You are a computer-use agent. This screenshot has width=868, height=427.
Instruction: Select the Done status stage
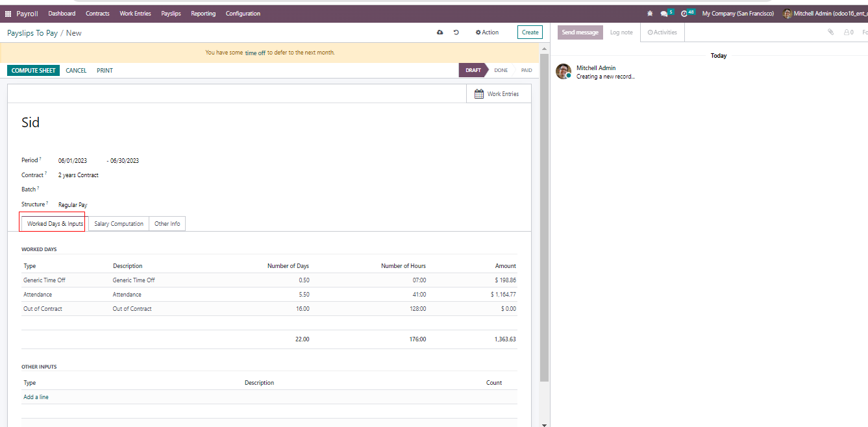[x=501, y=71]
